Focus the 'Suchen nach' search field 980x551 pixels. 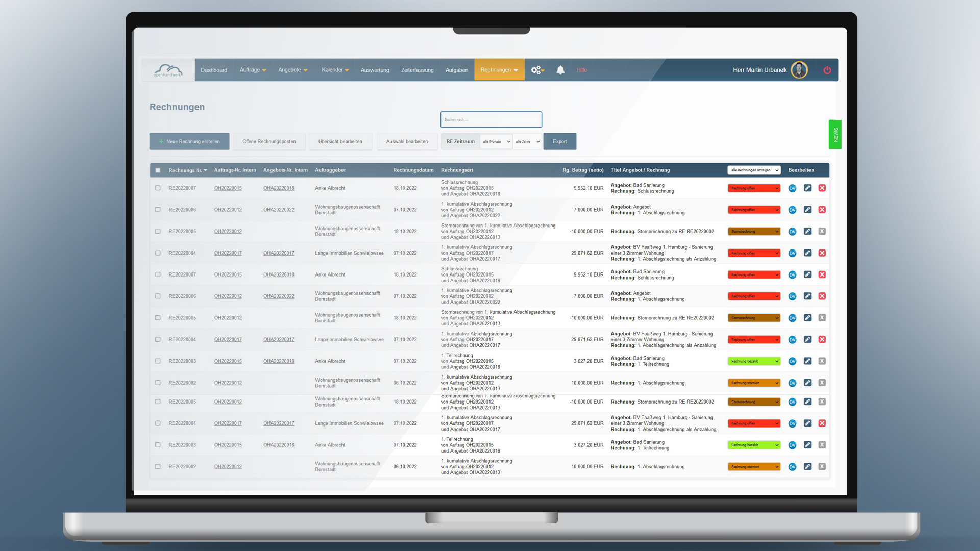(x=491, y=119)
